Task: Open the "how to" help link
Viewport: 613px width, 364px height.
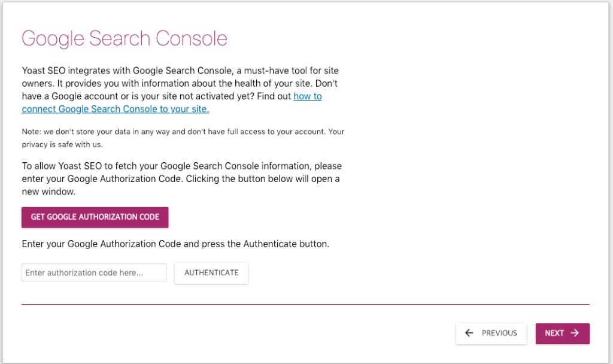Action: pos(307,96)
